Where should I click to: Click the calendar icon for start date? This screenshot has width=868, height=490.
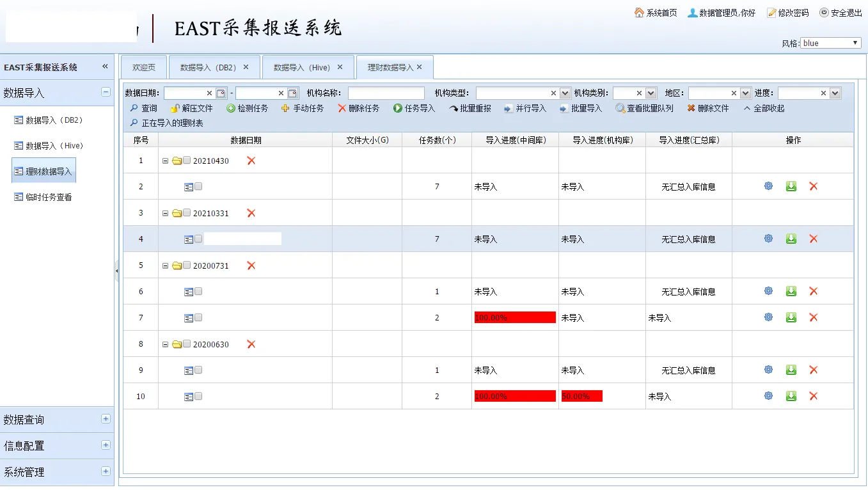pos(221,93)
